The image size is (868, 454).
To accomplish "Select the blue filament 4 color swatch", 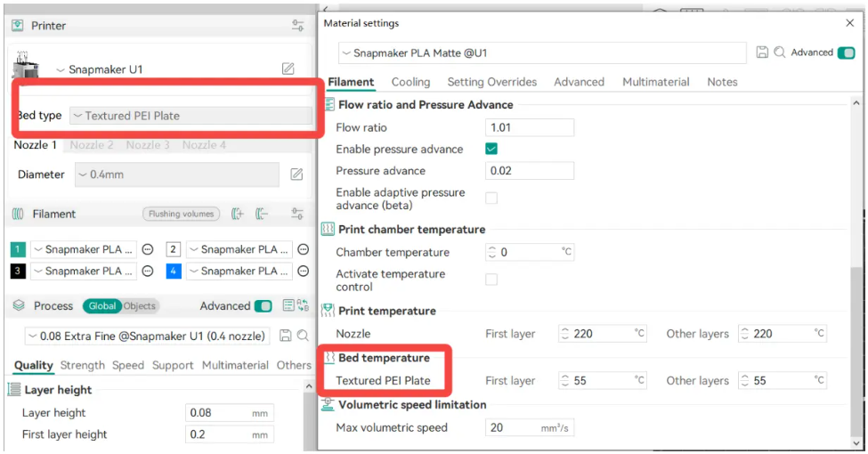I will coord(174,271).
